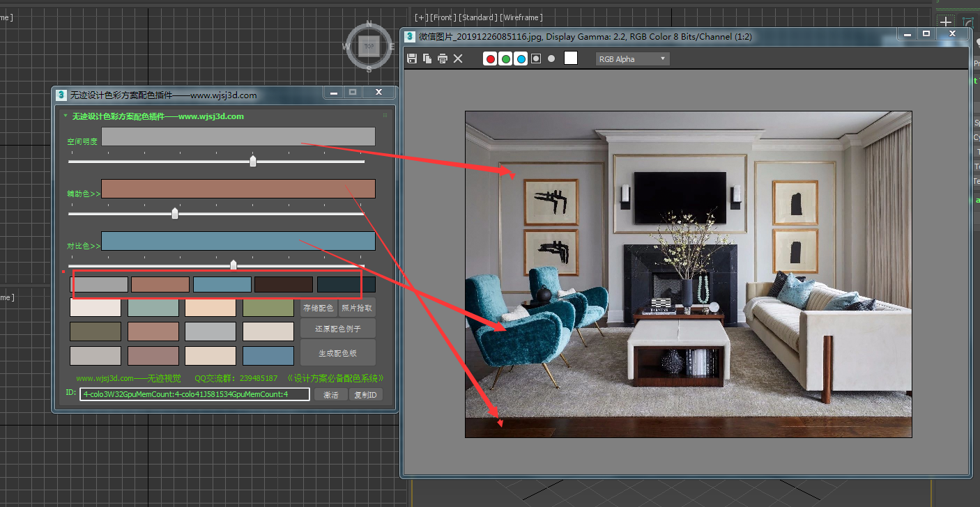Toggle the red channel display
The height and width of the screenshot is (507, 980).
pos(491,59)
